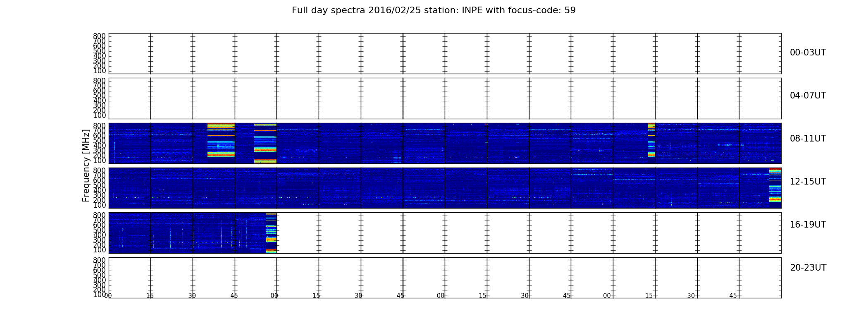Click the "00-03UT" panel label
The height and width of the screenshot is (331, 868).
[x=808, y=53]
